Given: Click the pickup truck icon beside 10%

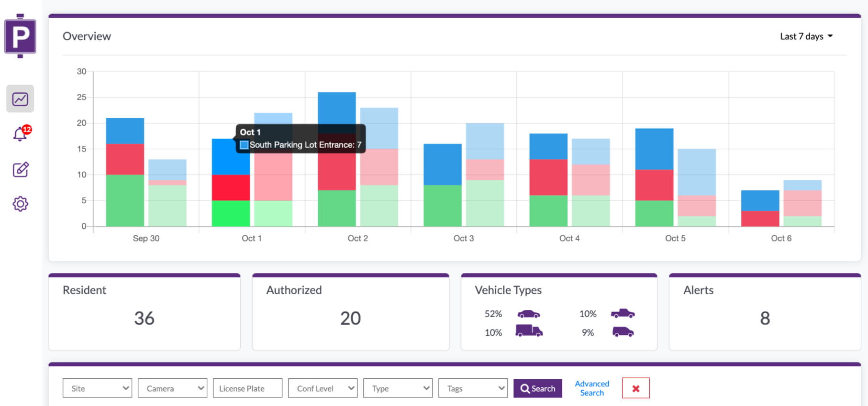Looking at the screenshot, I should coord(623,314).
